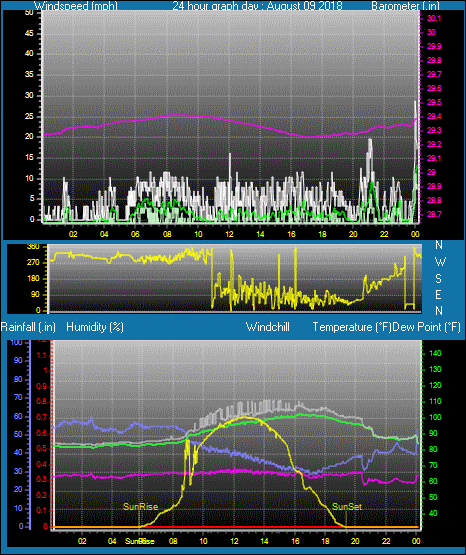
Task: Click the '14' hour label under lower graph
Action: 264,541
